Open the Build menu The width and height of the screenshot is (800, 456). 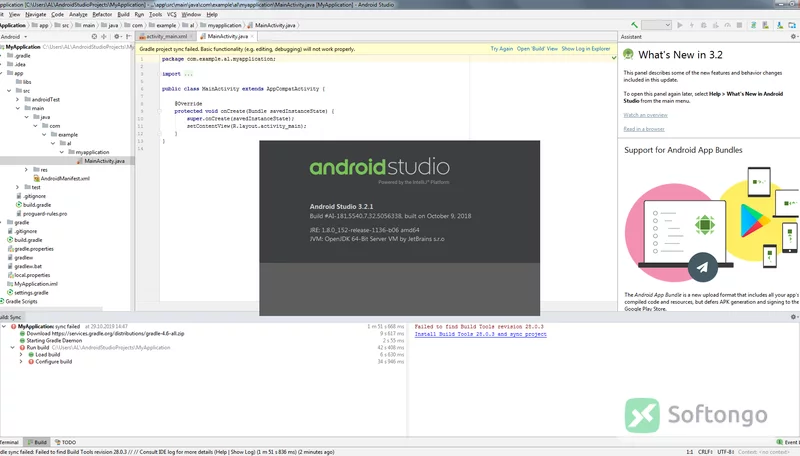(123, 14)
